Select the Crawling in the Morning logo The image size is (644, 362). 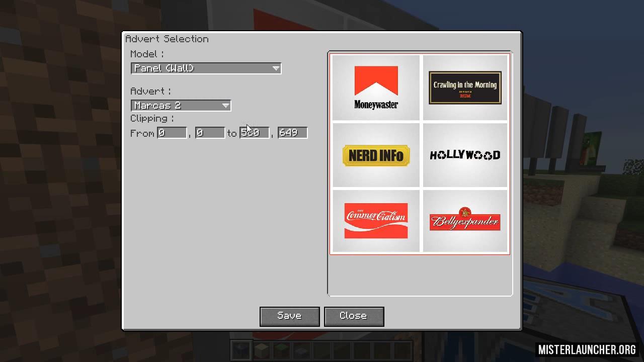(x=465, y=88)
